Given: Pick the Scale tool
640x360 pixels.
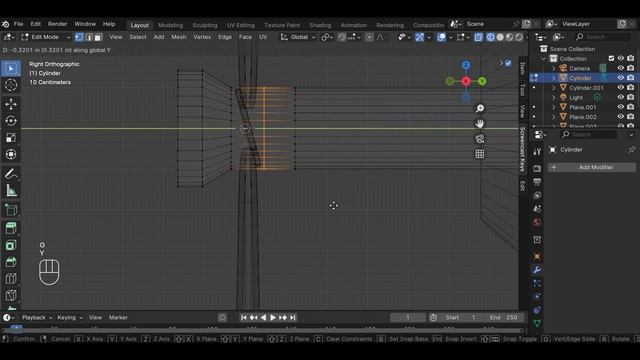Looking at the screenshot, I should tap(11, 138).
